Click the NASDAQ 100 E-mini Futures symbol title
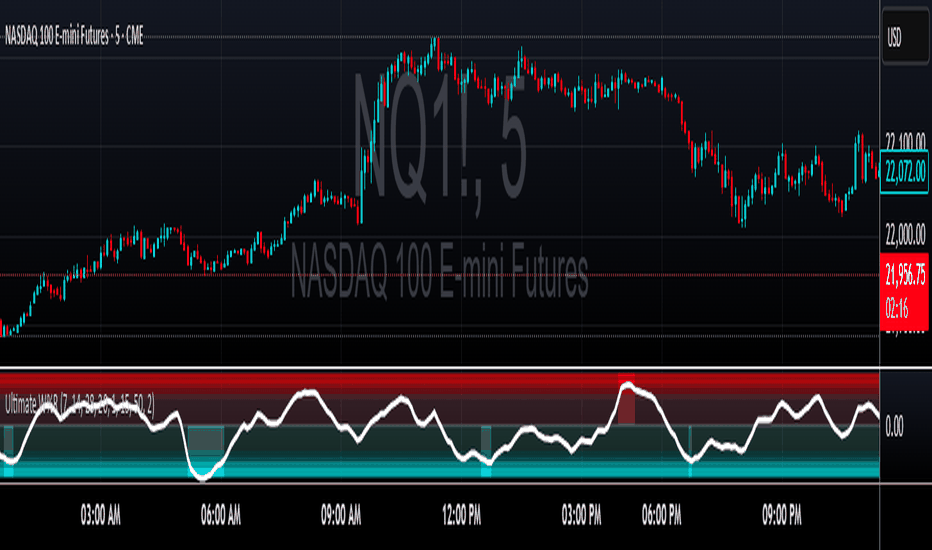The height and width of the screenshot is (550, 932). (74, 37)
